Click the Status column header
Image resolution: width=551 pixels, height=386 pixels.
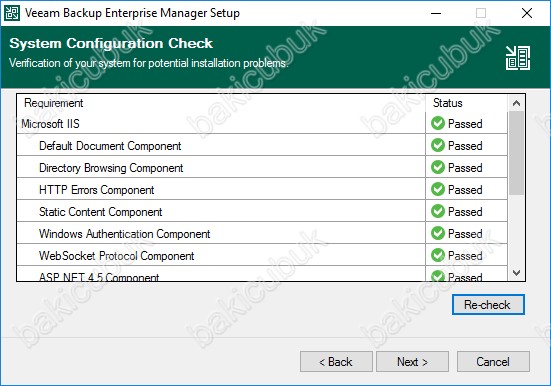pyautogui.click(x=467, y=103)
